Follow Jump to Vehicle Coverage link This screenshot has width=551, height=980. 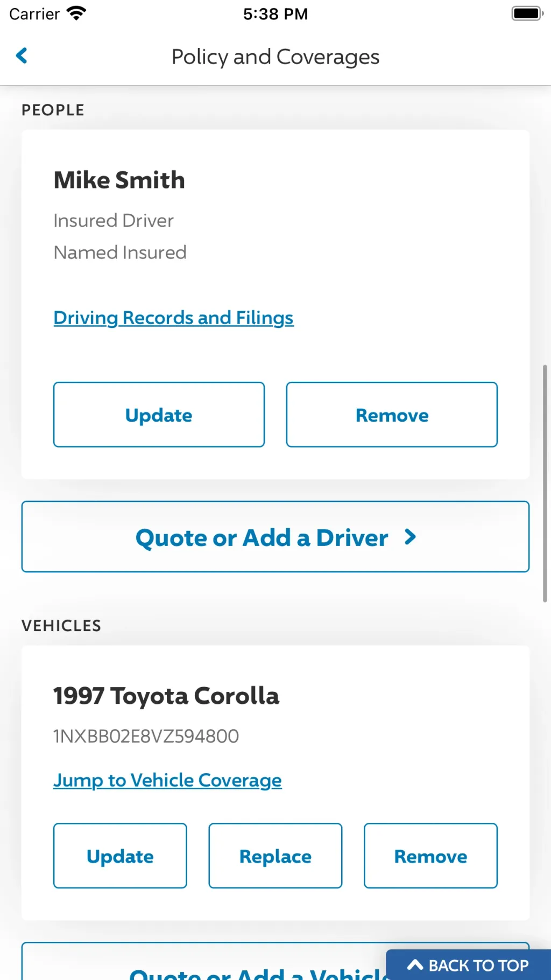click(167, 780)
